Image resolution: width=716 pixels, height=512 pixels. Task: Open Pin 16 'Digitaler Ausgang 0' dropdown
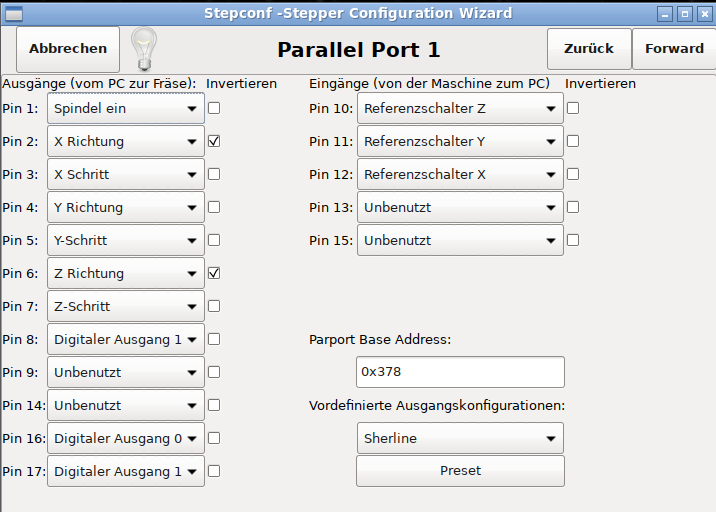pos(126,438)
